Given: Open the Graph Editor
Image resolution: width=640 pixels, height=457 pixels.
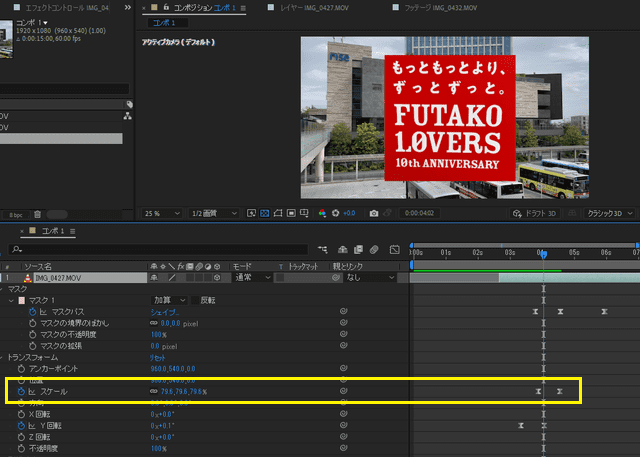Looking at the screenshot, I should [x=394, y=249].
